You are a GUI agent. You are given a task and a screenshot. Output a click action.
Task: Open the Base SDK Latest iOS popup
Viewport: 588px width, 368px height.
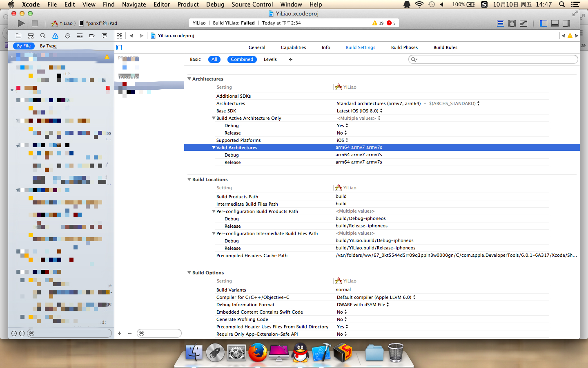pos(359,111)
